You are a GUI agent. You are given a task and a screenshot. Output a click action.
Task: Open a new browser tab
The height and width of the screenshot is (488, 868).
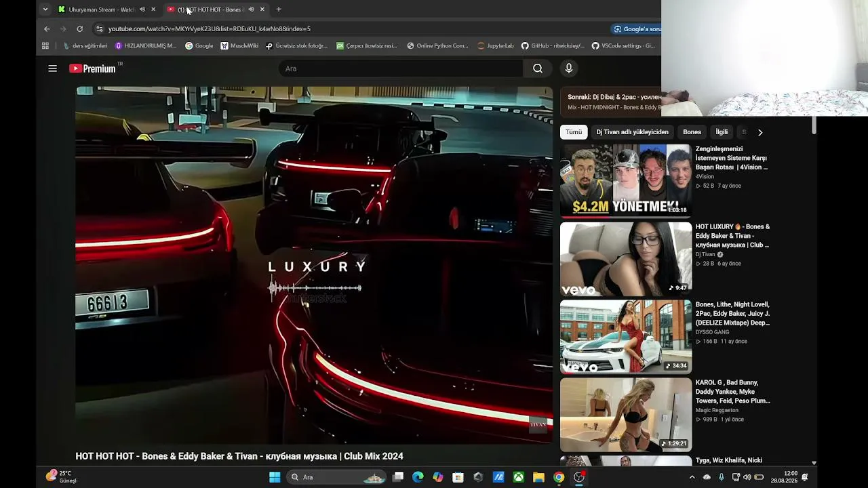[x=279, y=9]
